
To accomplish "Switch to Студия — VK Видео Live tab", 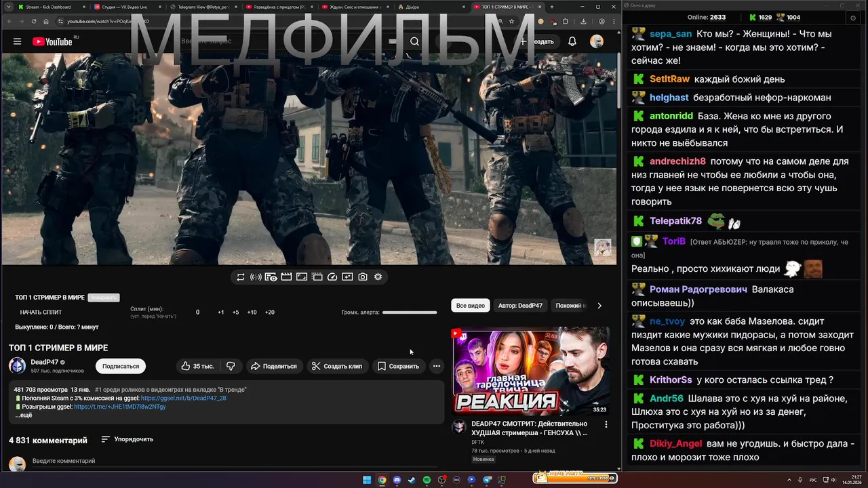I will coord(125,7).
